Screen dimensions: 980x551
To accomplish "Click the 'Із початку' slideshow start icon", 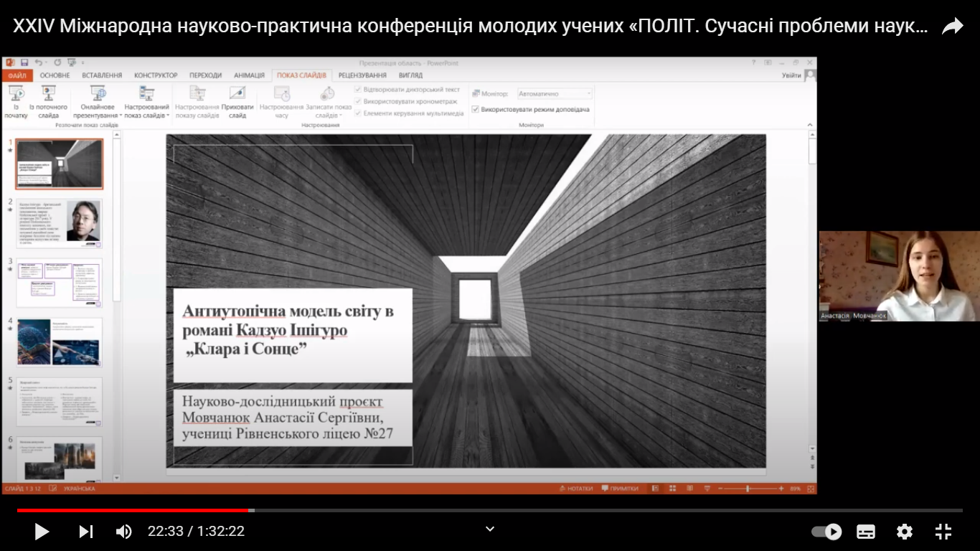I will [16, 94].
